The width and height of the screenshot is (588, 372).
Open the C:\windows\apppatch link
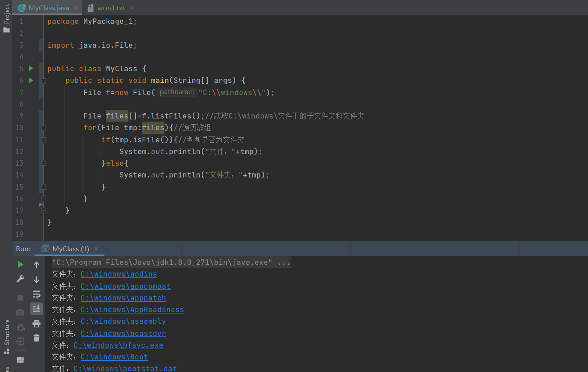tap(123, 298)
